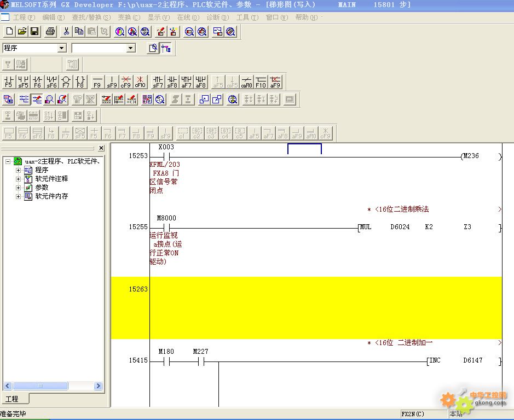The height and width of the screenshot is (420, 514).
Task: Click the left arrow of the tree scrollbar
Action: coord(8,386)
